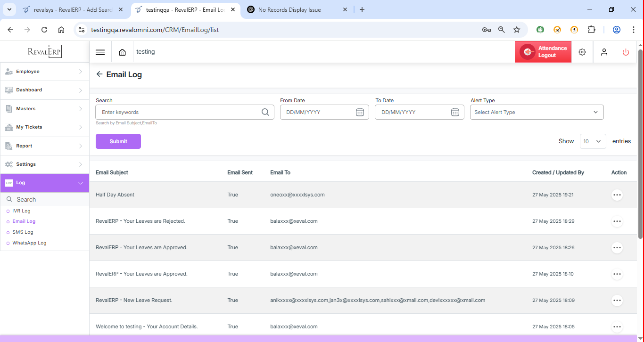Click the settings gear icon in header

pos(582,52)
